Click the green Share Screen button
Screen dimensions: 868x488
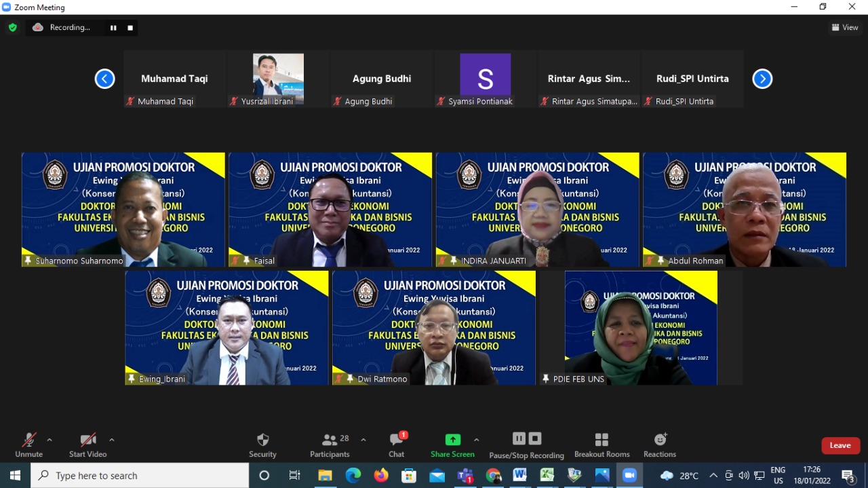pyautogui.click(x=452, y=445)
